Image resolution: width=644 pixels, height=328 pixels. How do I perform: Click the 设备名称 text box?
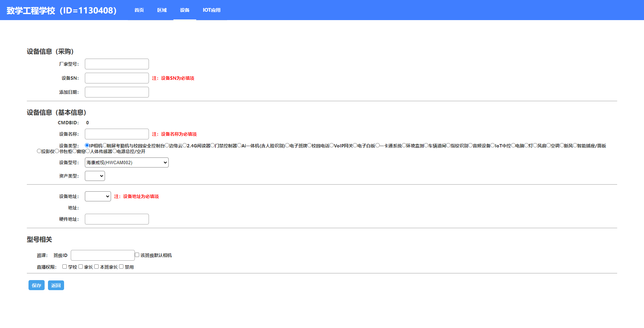tap(117, 134)
